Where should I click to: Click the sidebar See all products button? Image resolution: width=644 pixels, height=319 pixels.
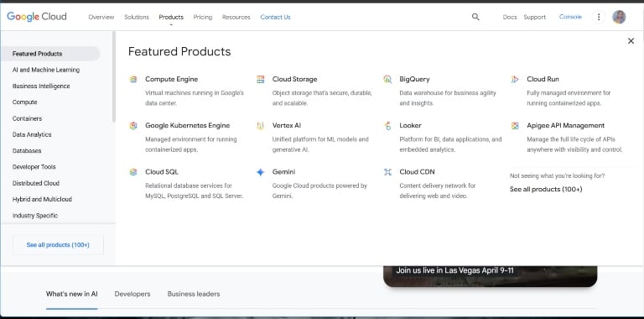[x=58, y=245]
